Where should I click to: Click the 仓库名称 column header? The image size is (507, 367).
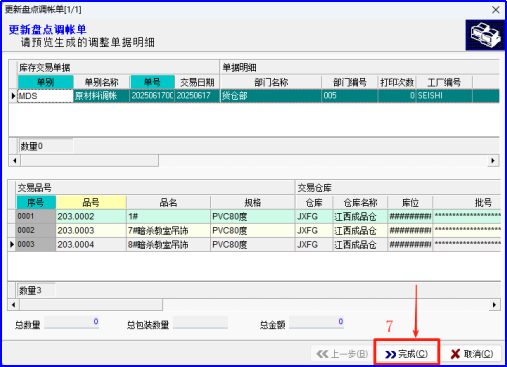[x=360, y=202]
